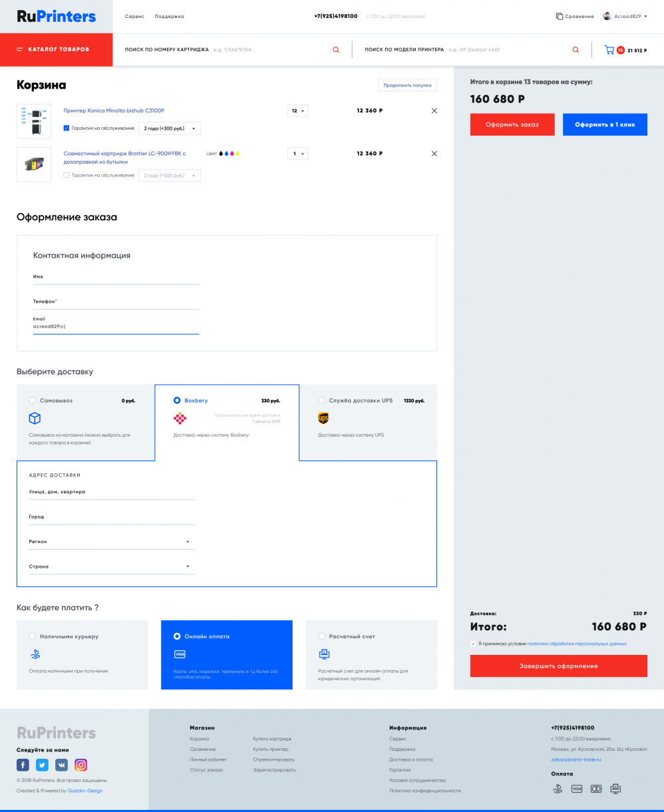Remove the Konica Minolta printer from cart
The width and height of the screenshot is (664, 812).
point(434,110)
